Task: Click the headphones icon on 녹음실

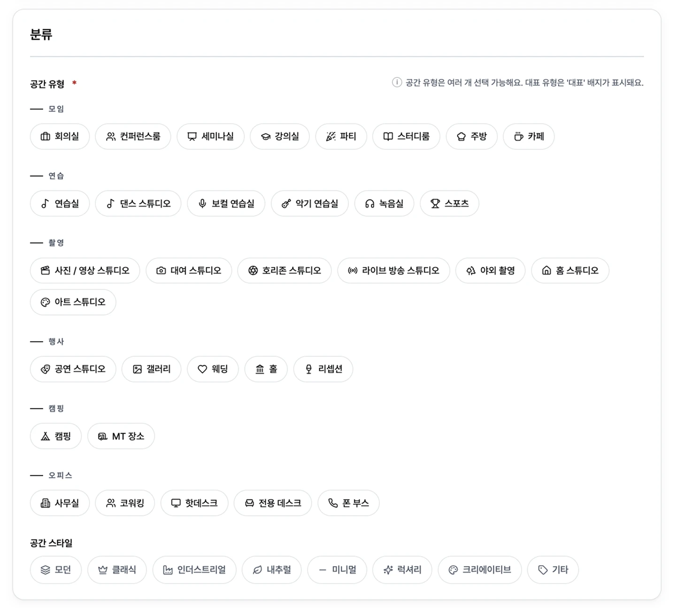Action: coord(370,203)
